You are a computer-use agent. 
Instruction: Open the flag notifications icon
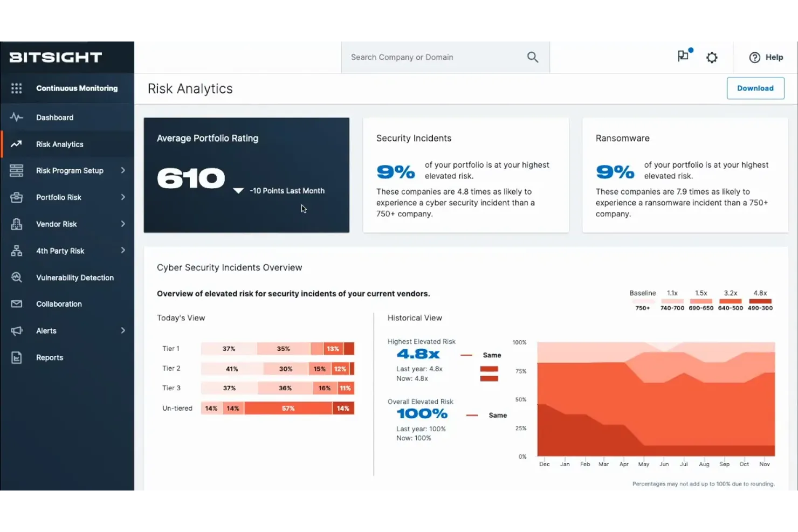[682, 57]
